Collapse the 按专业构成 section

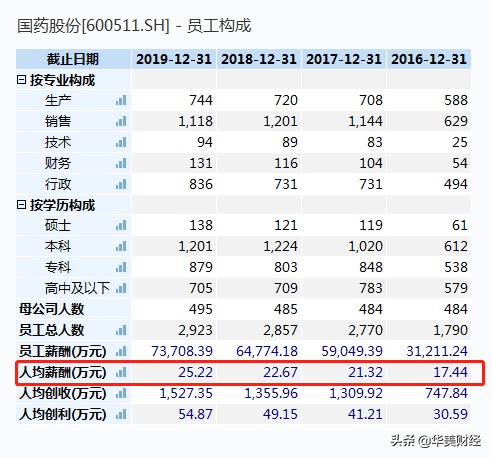click(21, 80)
